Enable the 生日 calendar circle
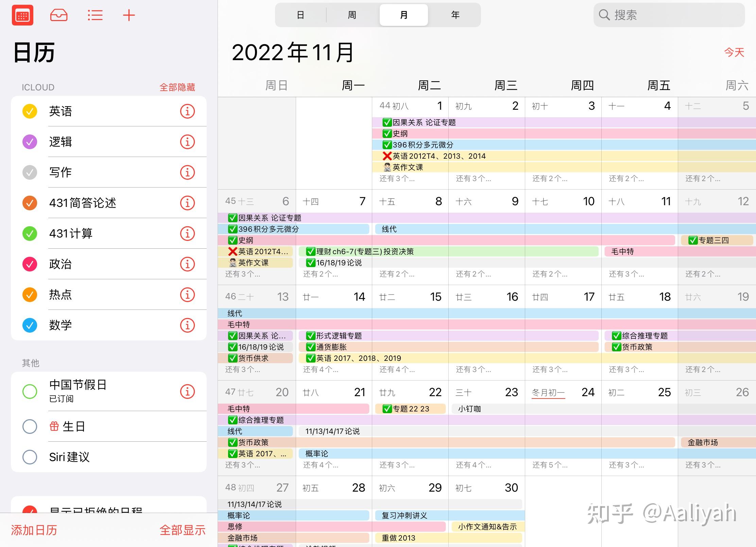 (x=30, y=426)
